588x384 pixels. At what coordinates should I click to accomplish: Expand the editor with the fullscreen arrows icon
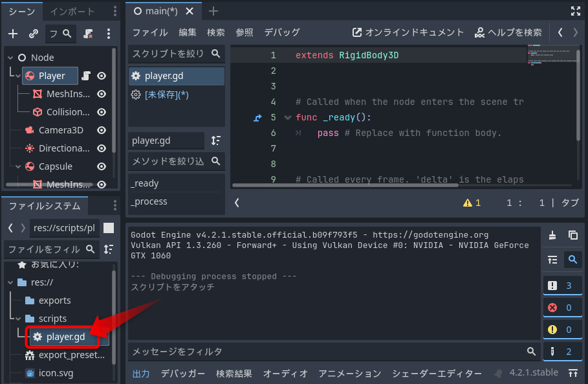point(576,10)
